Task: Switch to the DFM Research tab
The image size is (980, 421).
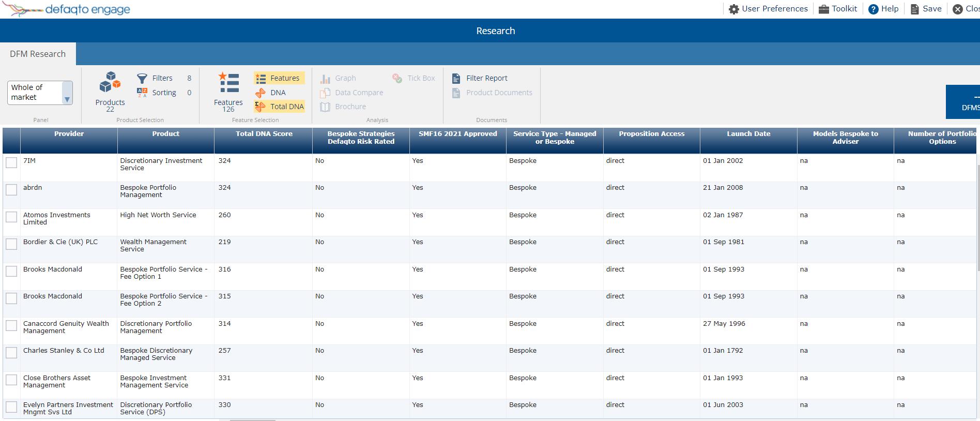Action: (x=38, y=54)
